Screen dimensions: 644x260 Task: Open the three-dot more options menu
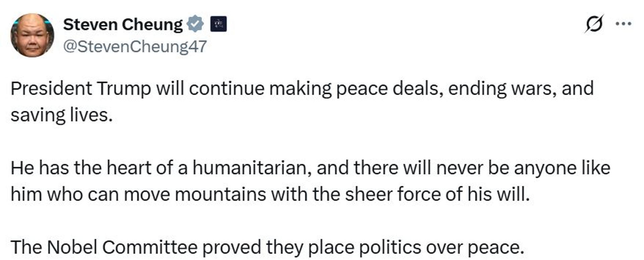624,24
